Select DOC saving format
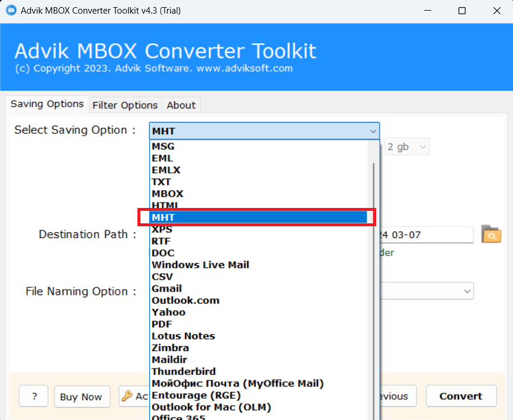 (258, 253)
